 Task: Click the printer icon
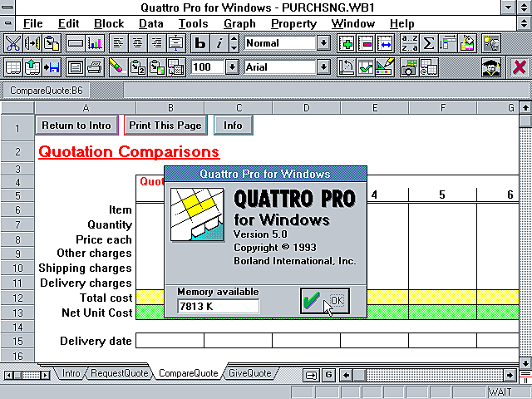[x=95, y=67]
